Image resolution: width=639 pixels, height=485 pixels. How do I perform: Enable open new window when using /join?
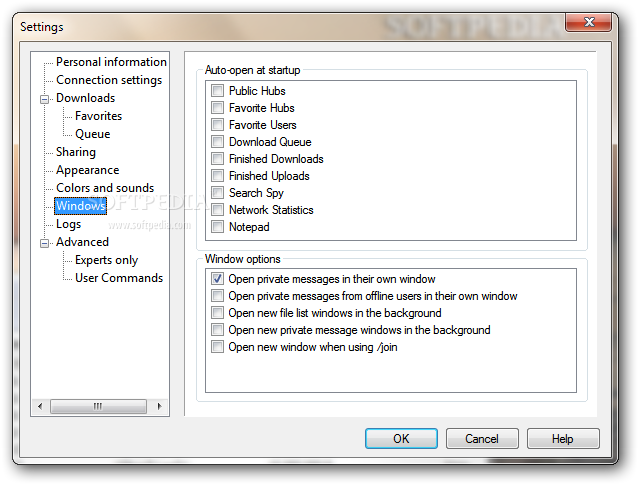[217, 346]
